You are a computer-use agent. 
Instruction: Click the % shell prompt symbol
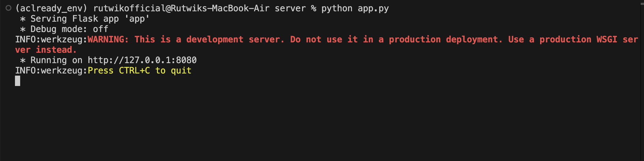coord(313,9)
